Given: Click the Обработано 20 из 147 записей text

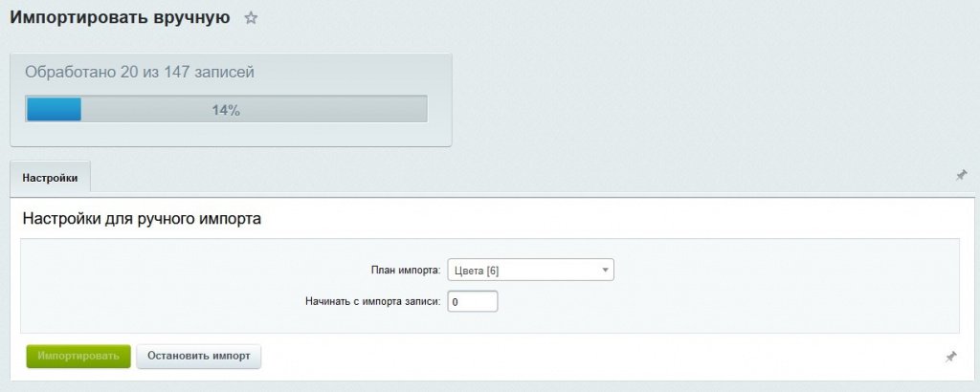Looking at the screenshot, I should click(x=140, y=72).
